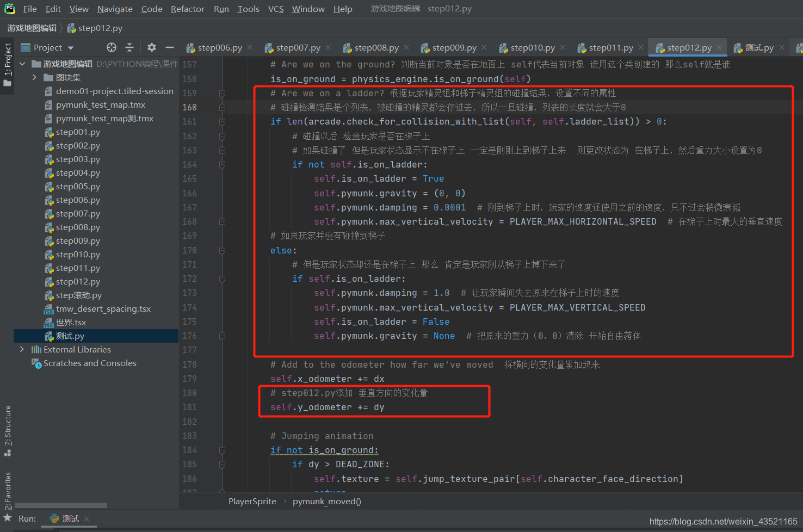Expand the 图块集 folder
This screenshot has height=532, width=803.
[34, 77]
